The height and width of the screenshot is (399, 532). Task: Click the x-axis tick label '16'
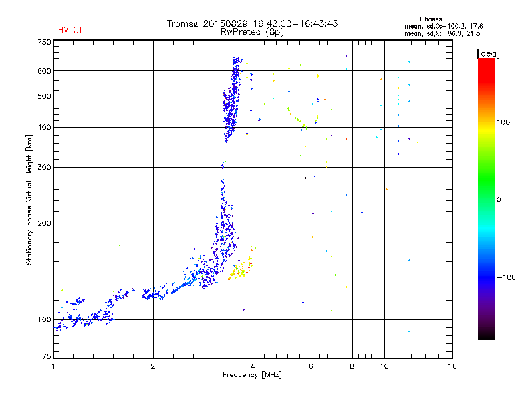452,366
